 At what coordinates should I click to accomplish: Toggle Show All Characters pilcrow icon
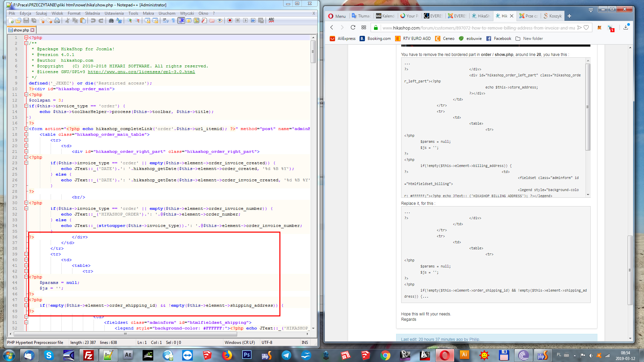click(173, 20)
